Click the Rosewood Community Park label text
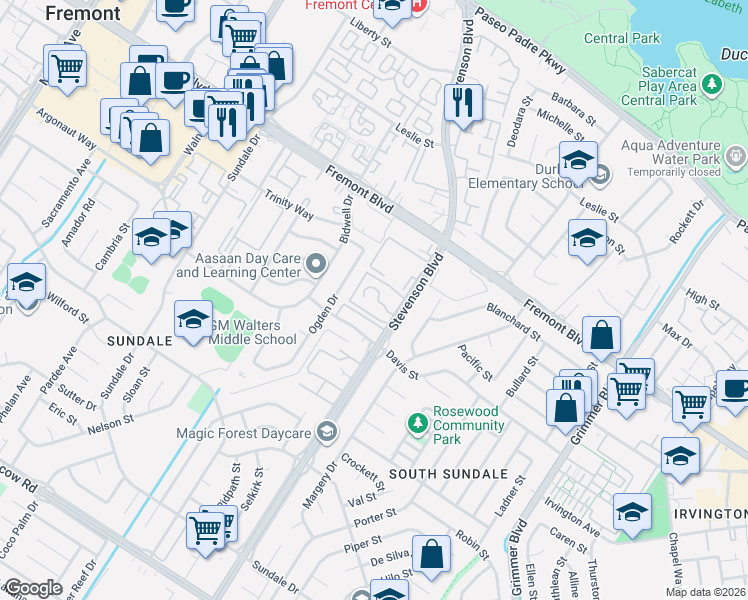Image resolution: width=748 pixels, height=600 pixels. pos(468,425)
